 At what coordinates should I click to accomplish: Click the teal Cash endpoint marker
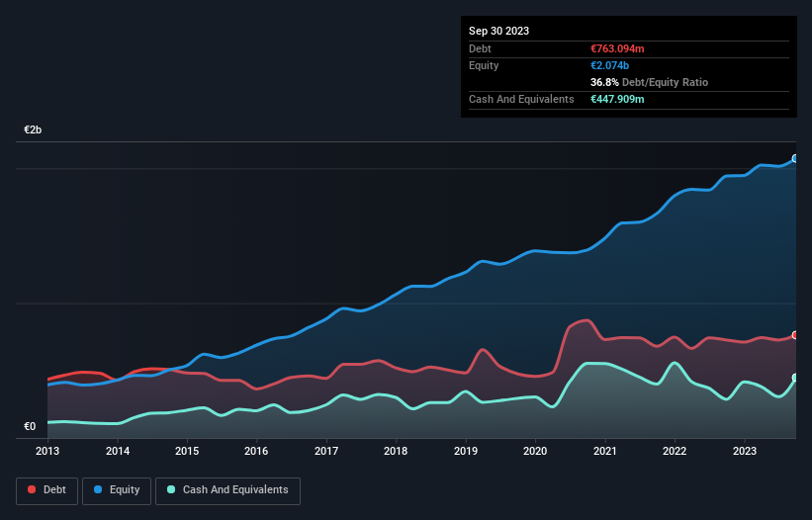click(795, 378)
